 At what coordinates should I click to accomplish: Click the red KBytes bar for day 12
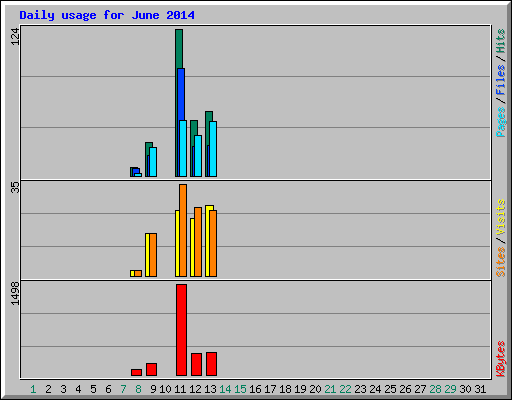pos(196,364)
